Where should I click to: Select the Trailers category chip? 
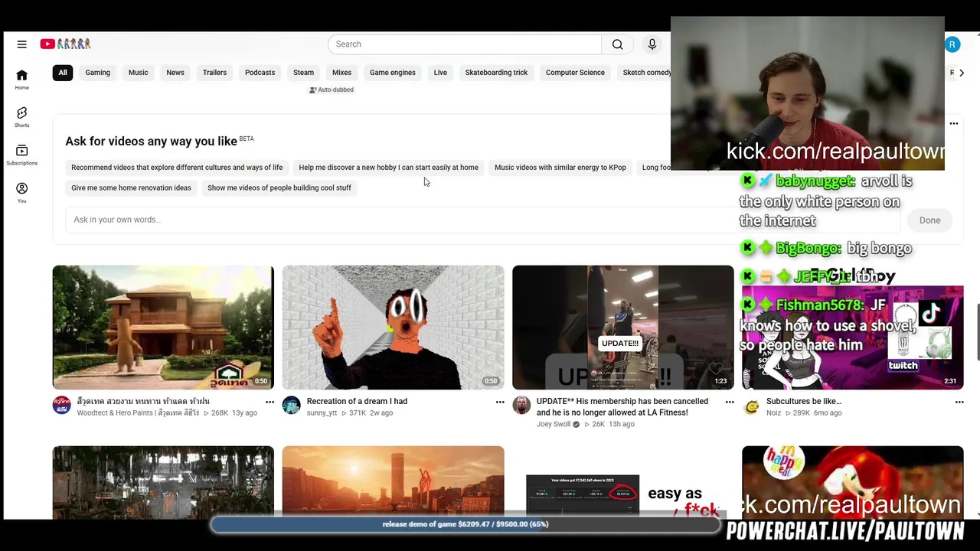click(214, 73)
